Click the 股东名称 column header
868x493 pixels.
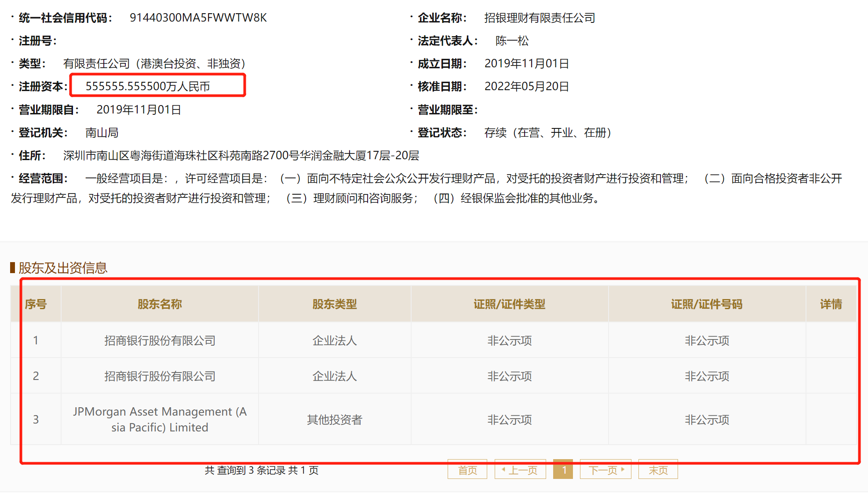pyautogui.click(x=160, y=304)
